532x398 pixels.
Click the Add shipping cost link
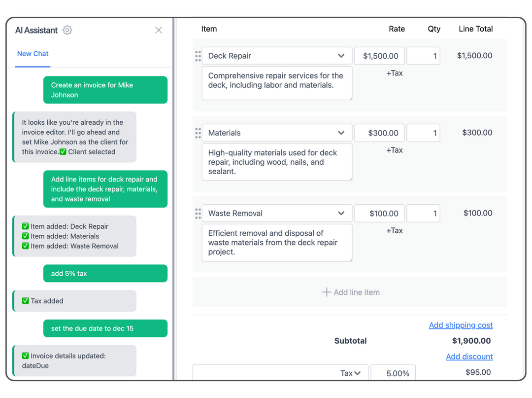[461, 325]
